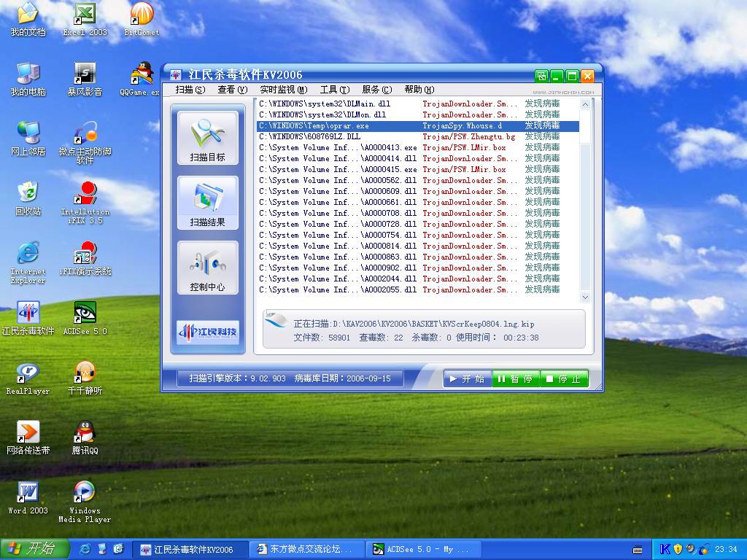This screenshot has width=747, height=560.
Task: Select the A0000661.dll result row
Action: click(x=418, y=203)
